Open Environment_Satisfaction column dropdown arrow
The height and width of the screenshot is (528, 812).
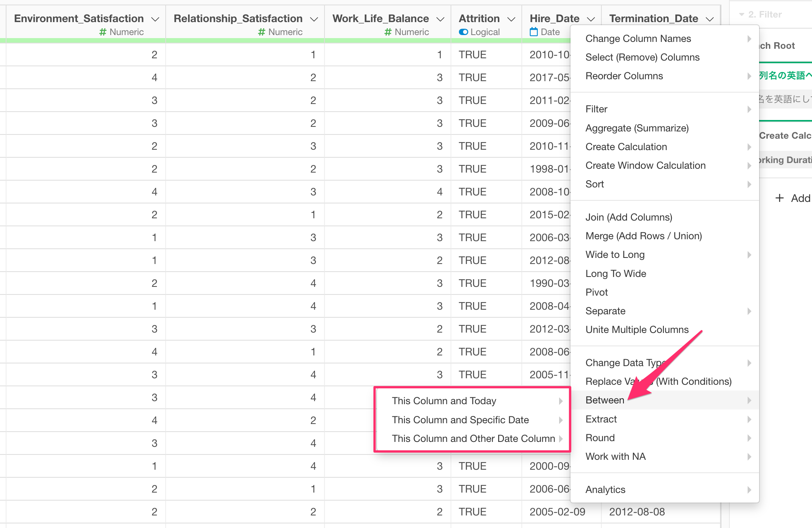(155, 19)
